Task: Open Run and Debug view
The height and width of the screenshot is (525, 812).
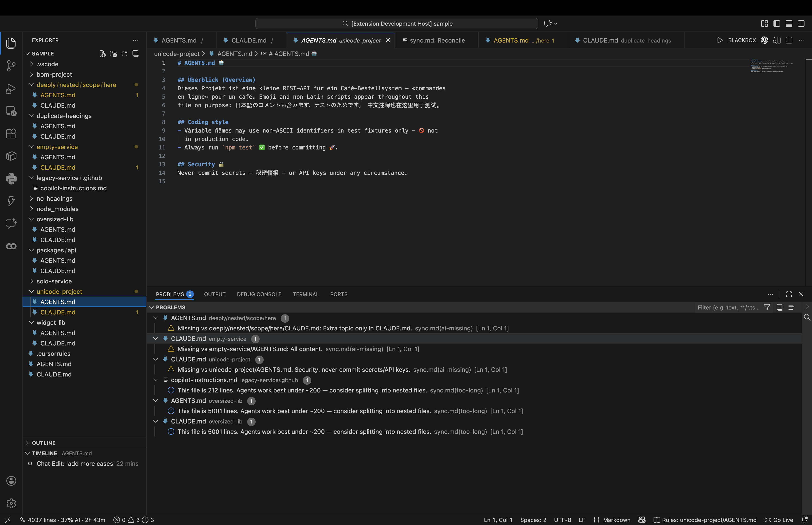Action: click(11, 89)
